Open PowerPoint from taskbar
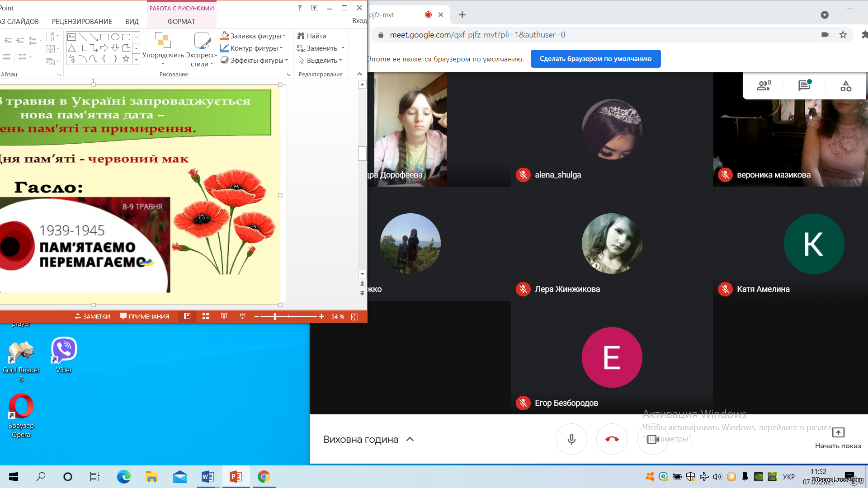 [x=236, y=477]
